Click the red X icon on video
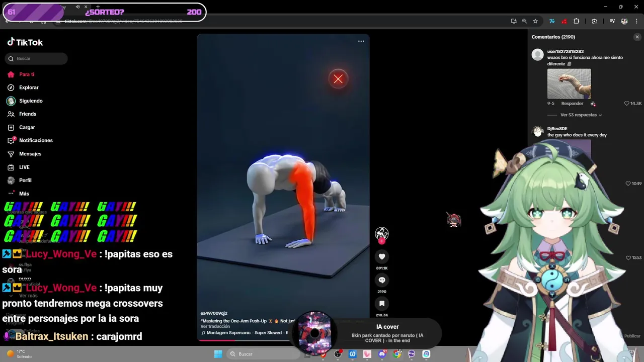The width and height of the screenshot is (644, 362). coord(338,79)
